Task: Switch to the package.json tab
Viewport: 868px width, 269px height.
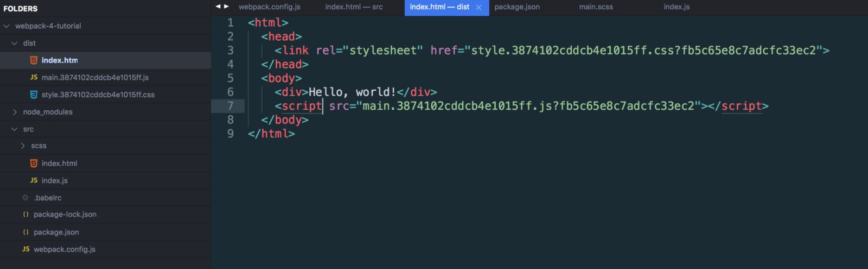Action: (x=517, y=7)
